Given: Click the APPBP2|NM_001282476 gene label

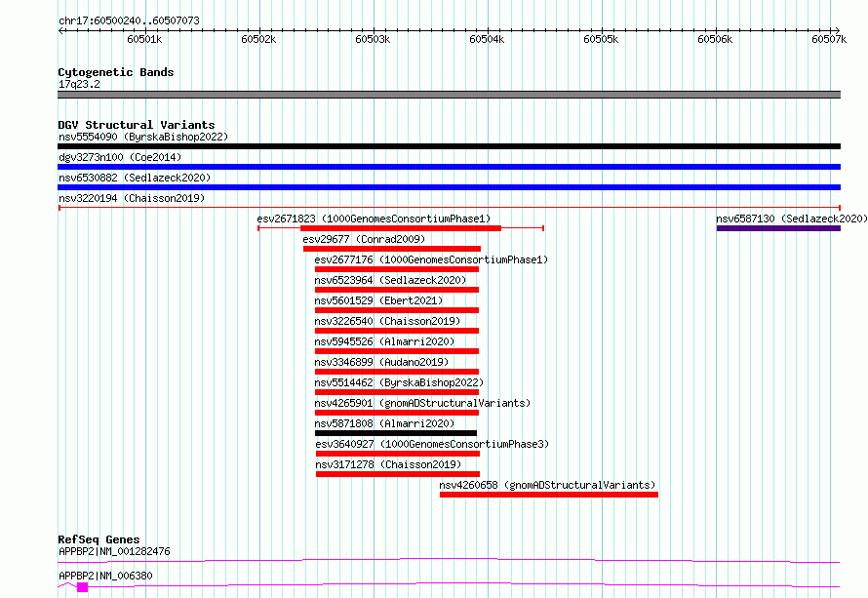Looking at the screenshot, I should pos(114,551).
